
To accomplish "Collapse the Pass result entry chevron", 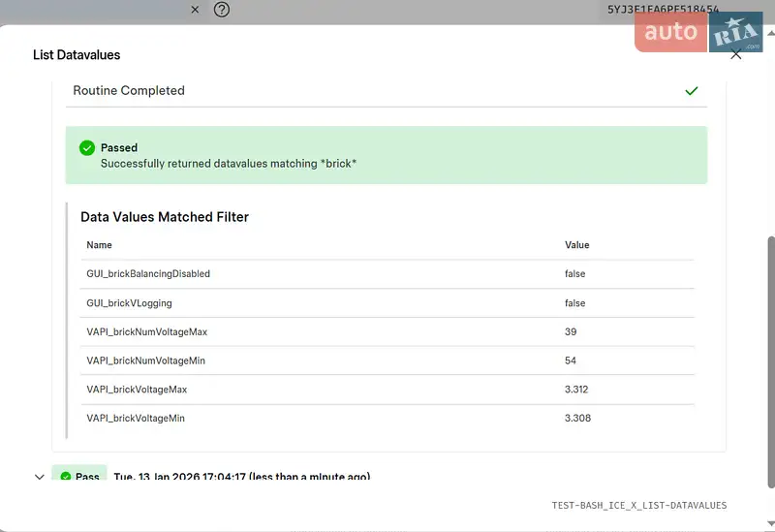I will pos(40,477).
